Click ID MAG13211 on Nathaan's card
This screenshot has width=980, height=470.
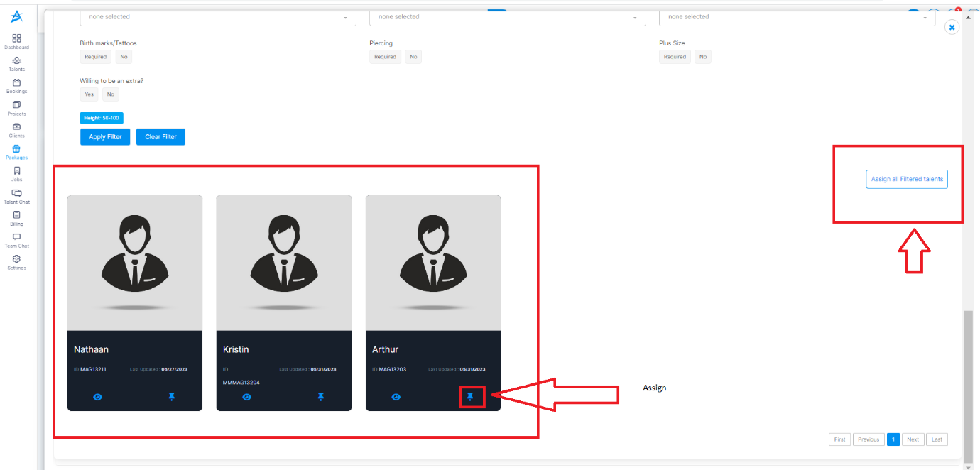coord(90,369)
